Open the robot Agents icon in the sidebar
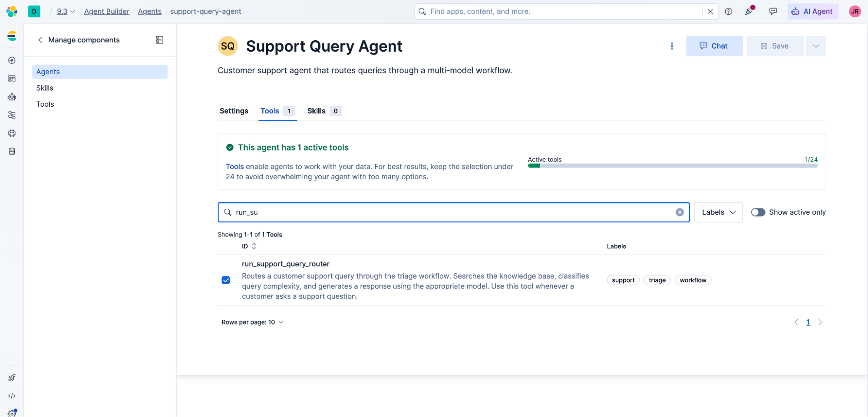Viewport: 868px width, 417px height. click(x=12, y=97)
